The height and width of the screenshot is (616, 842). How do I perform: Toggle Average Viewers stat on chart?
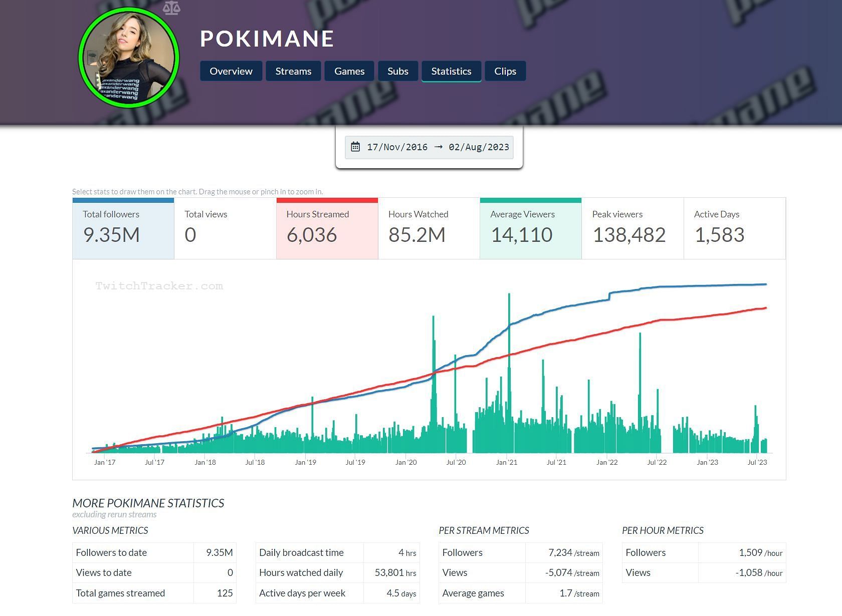(x=531, y=228)
